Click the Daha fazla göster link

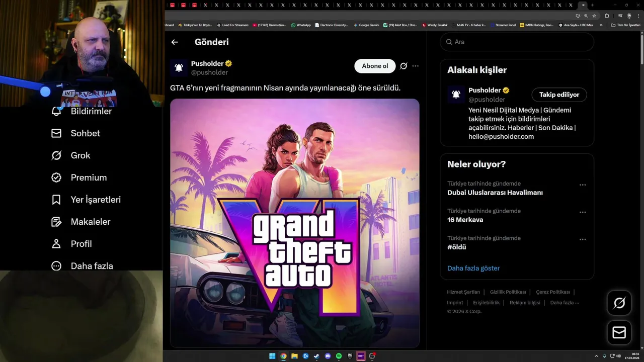click(x=473, y=268)
